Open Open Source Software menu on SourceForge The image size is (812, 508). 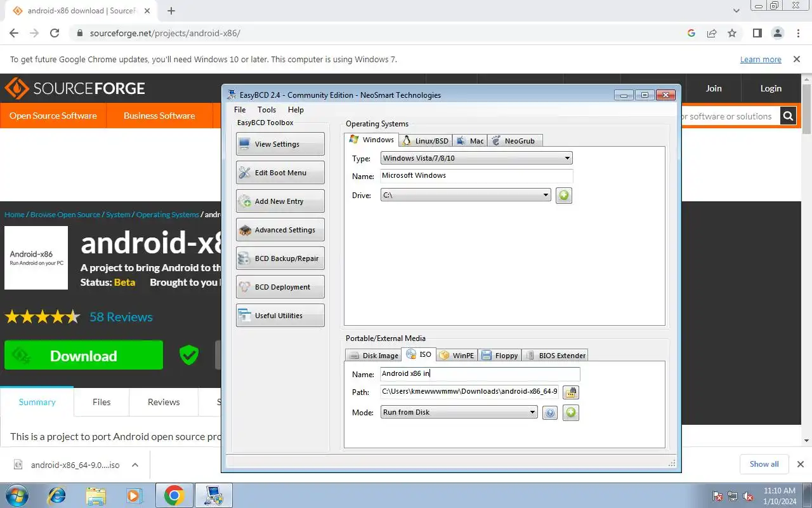[53, 116]
